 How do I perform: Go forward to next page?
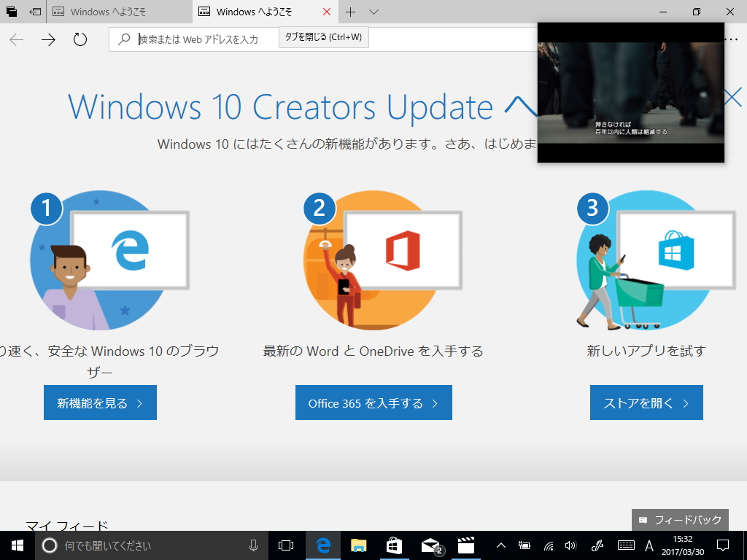click(x=48, y=39)
